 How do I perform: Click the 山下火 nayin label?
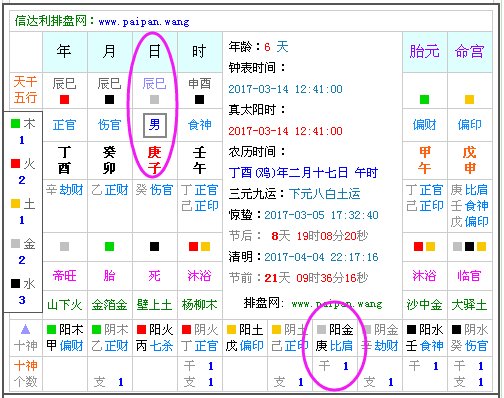tap(64, 305)
